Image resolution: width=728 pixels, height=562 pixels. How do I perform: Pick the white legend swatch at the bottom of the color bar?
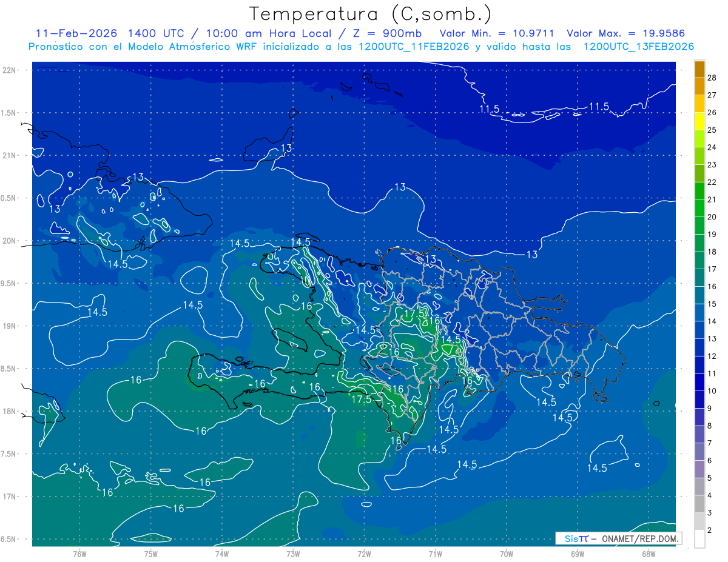(699, 538)
